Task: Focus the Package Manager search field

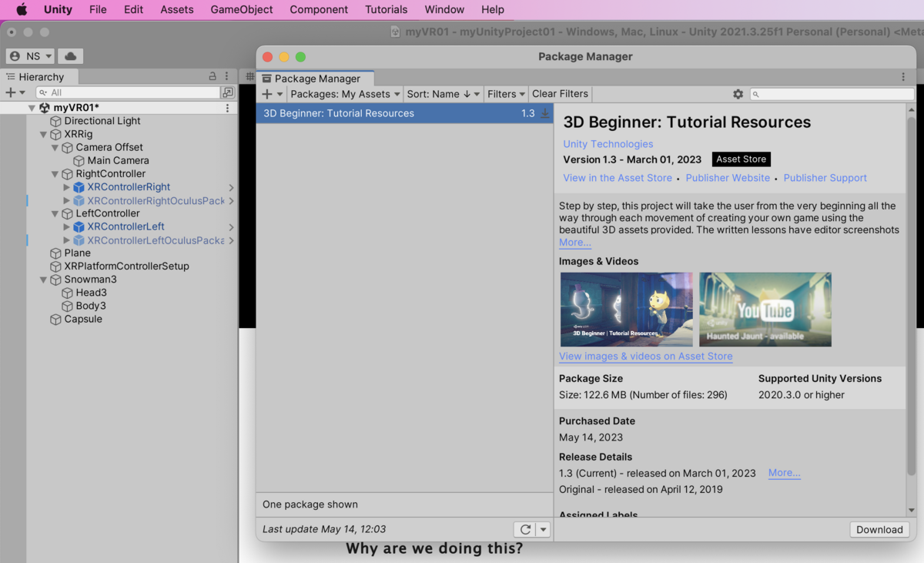Action: click(x=832, y=94)
